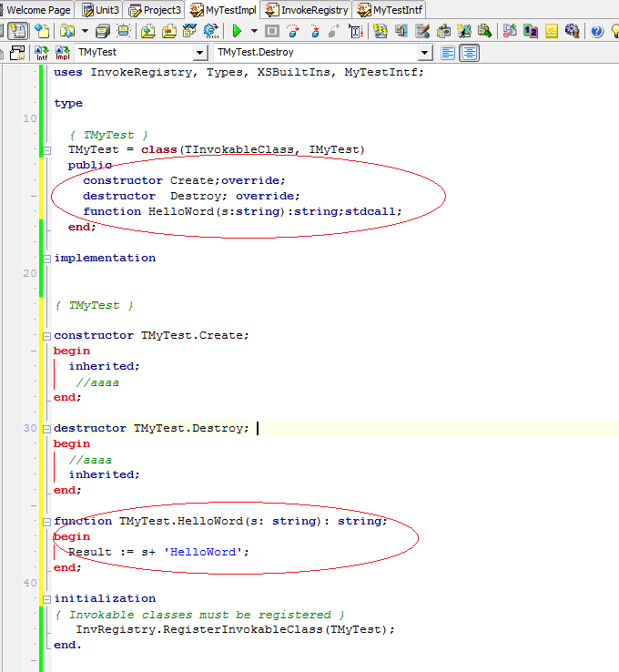The image size is (619, 672).
Task: Click the yellow C= notes icon
Action: click(552, 31)
